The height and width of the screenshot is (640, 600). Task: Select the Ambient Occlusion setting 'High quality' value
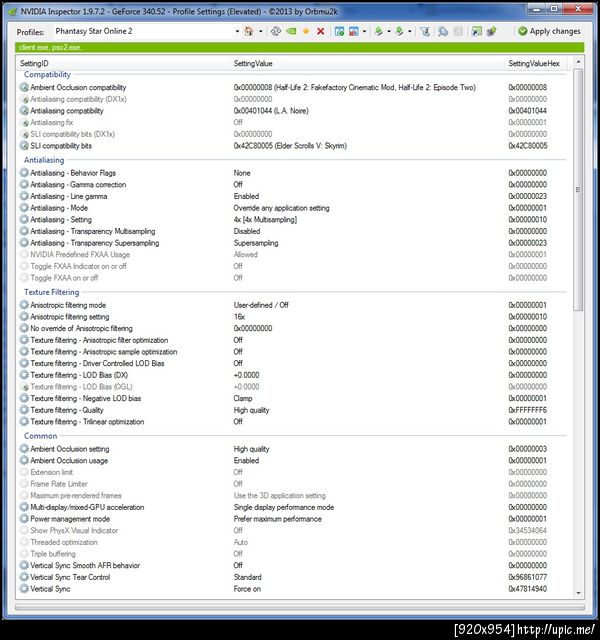[x=251, y=449]
